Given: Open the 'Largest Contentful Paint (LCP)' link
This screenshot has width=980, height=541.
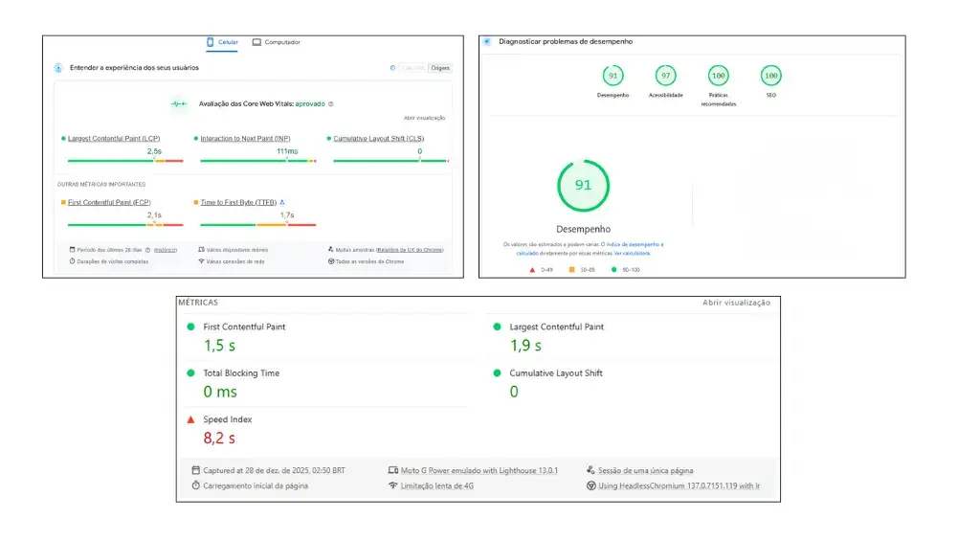Looking at the screenshot, I should 113,139.
